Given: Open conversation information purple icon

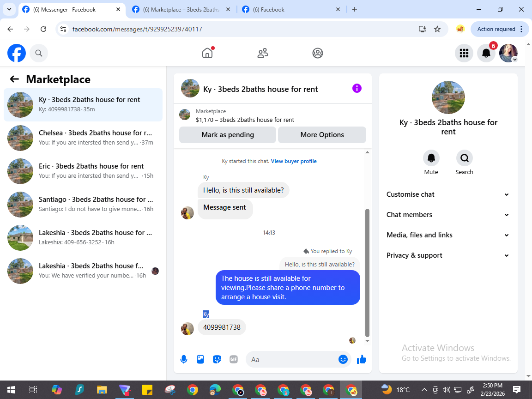Looking at the screenshot, I should [357, 89].
